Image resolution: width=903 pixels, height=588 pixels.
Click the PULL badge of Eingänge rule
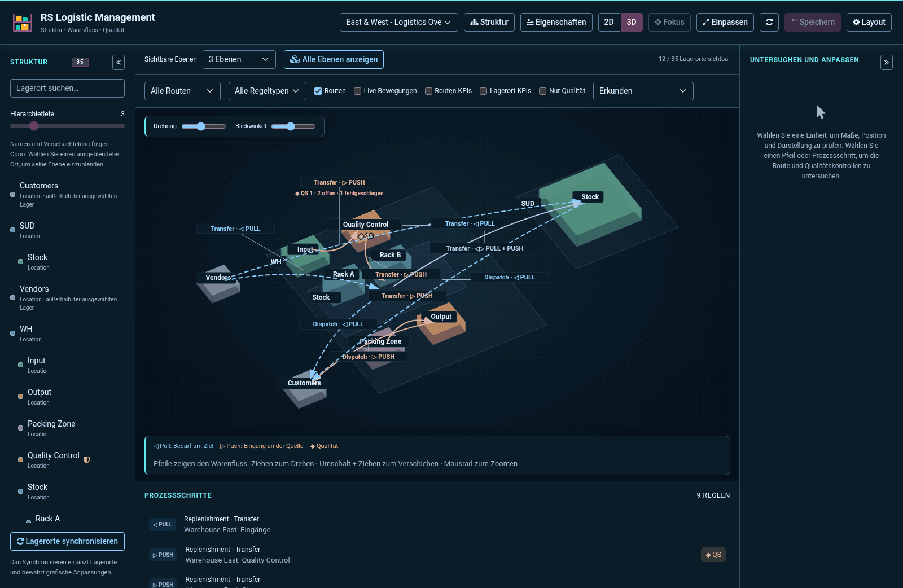tap(163, 524)
